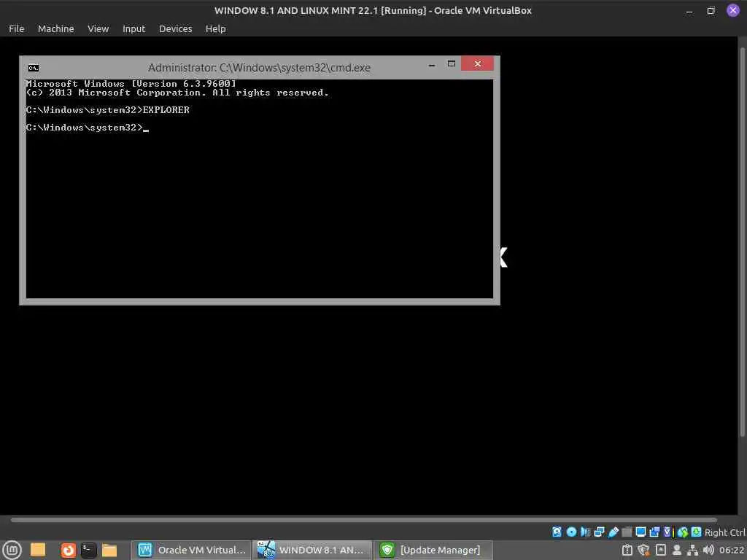This screenshot has width=747, height=560.
Task: Switch to Oracle VM VirtualBox Manager taskbar item
Action: point(192,550)
